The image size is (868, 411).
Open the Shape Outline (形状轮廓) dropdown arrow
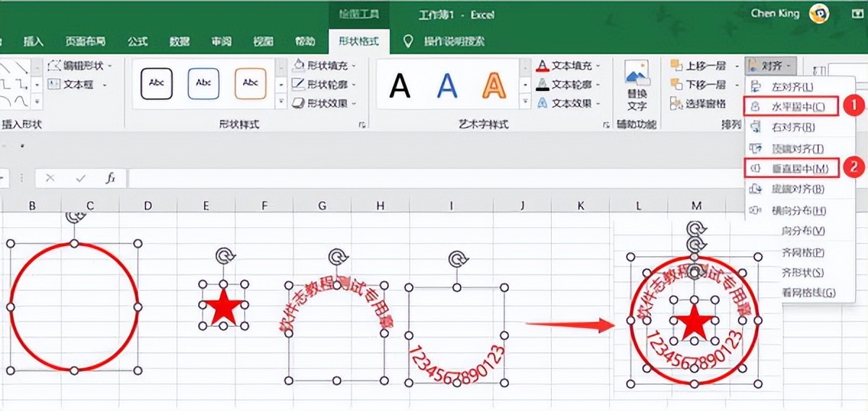354,84
